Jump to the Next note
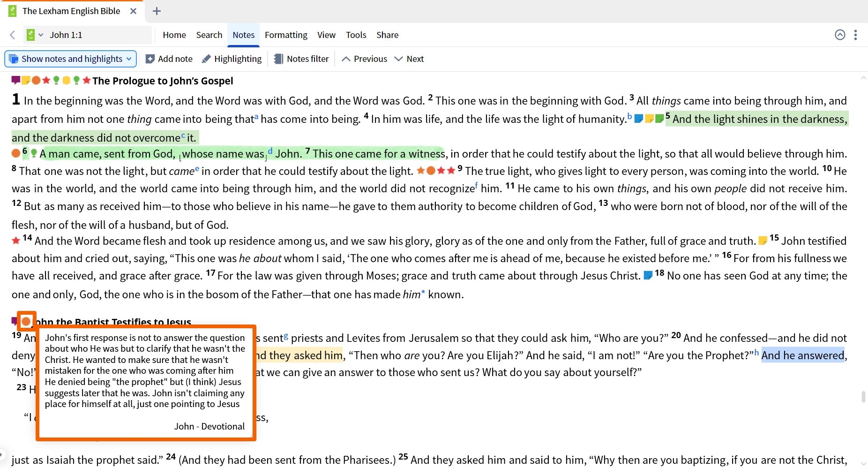The width and height of the screenshot is (868, 468). pyautogui.click(x=409, y=59)
